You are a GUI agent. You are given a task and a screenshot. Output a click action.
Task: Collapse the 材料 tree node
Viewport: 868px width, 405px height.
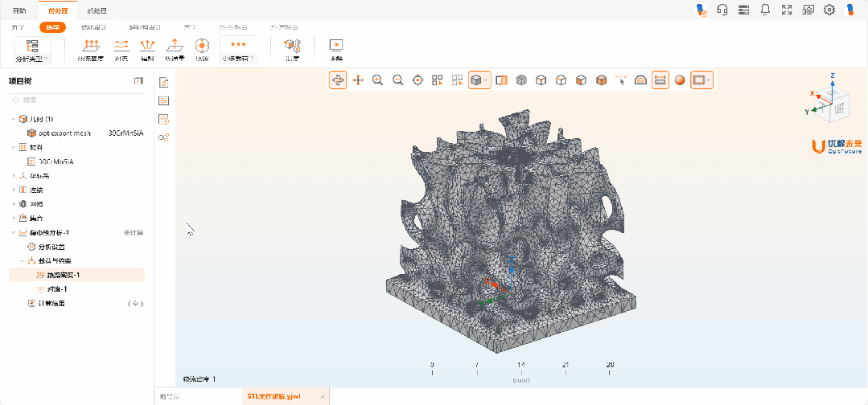[14, 148]
